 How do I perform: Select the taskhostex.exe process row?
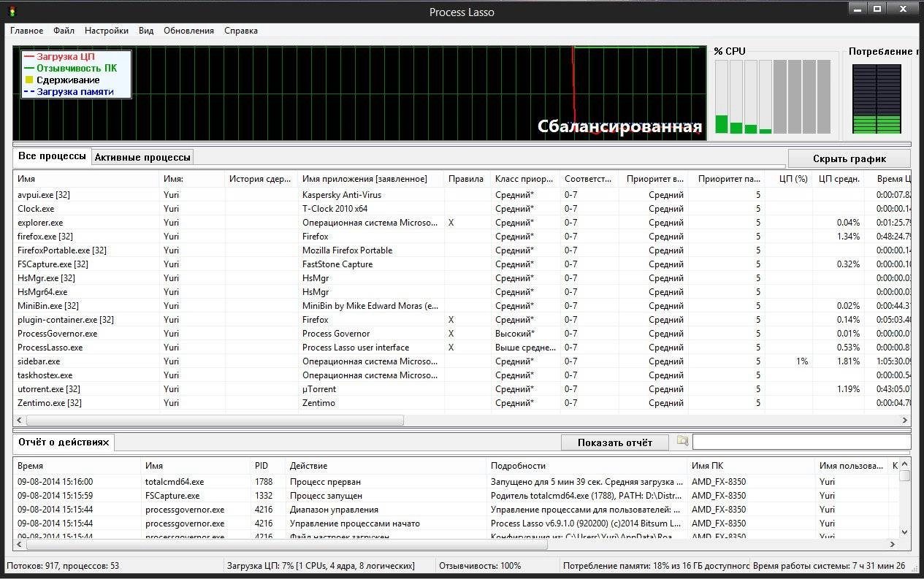click(x=462, y=375)
